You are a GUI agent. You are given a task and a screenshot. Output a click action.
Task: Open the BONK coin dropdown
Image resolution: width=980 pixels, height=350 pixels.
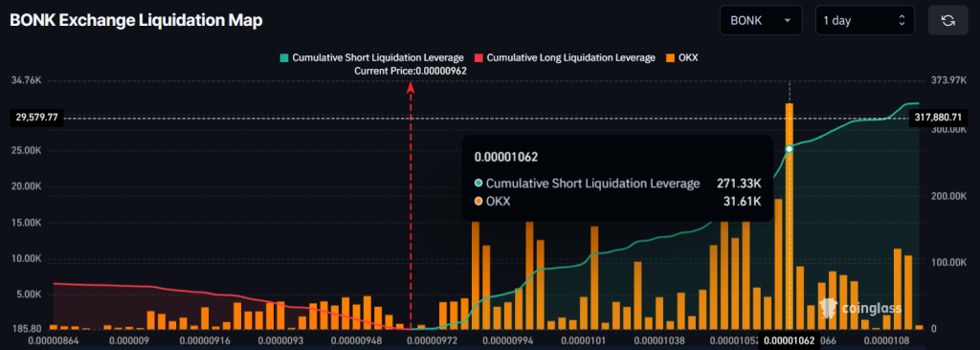tap(760, 21)
